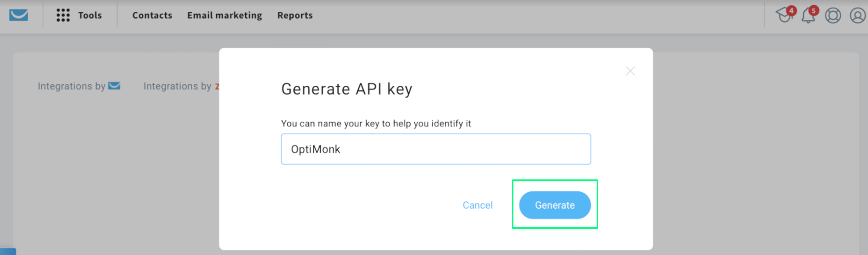Image resolution: width=868 pixels, height=255 pixels.
Task: Open the user account profile icon
Action: pos(858,15)
